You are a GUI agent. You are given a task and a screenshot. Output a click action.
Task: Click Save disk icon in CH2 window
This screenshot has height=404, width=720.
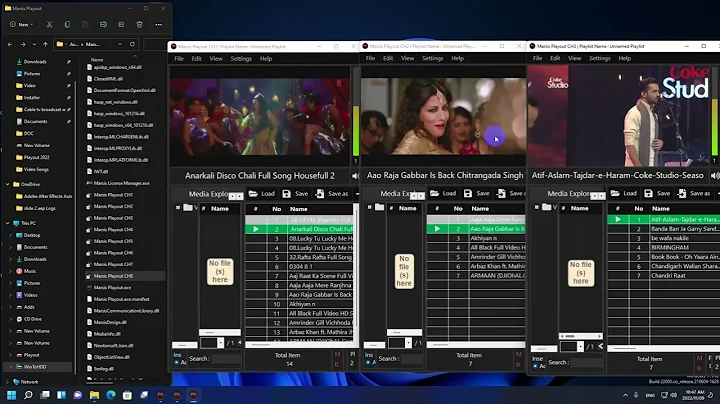click(468, 193)
